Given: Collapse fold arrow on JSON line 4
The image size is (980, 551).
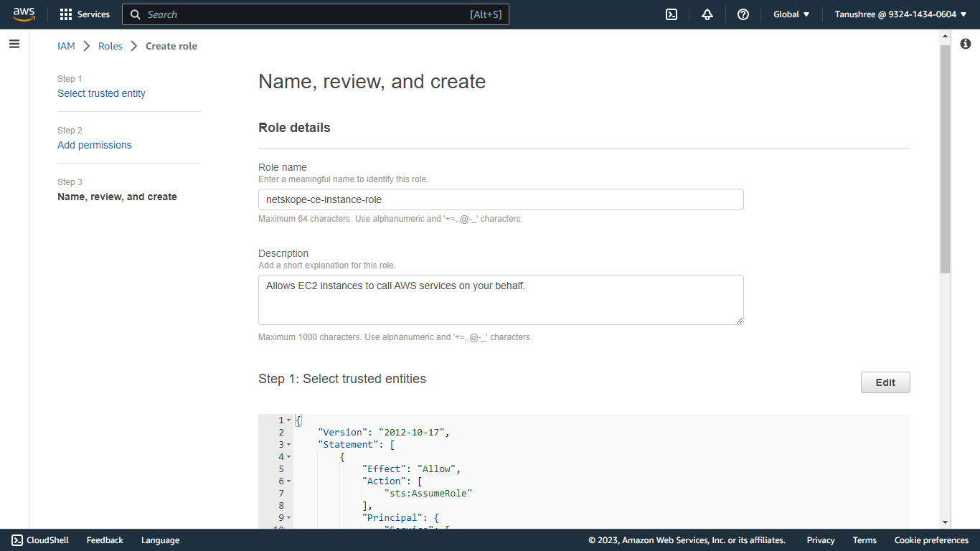Looking at the screenshot, I should [288, 457].
